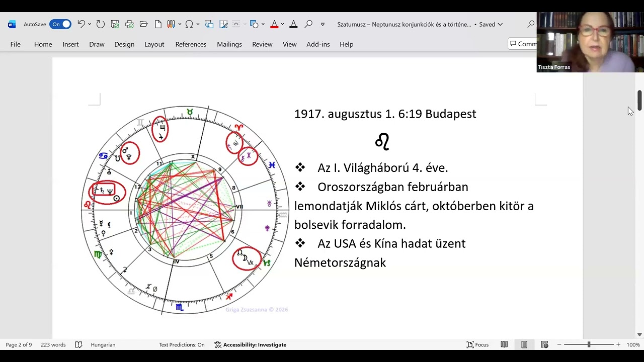Expand the Saved status dropdown beside title
The image size is (644, 362).
pyautogui.click(x=500, y=24)
